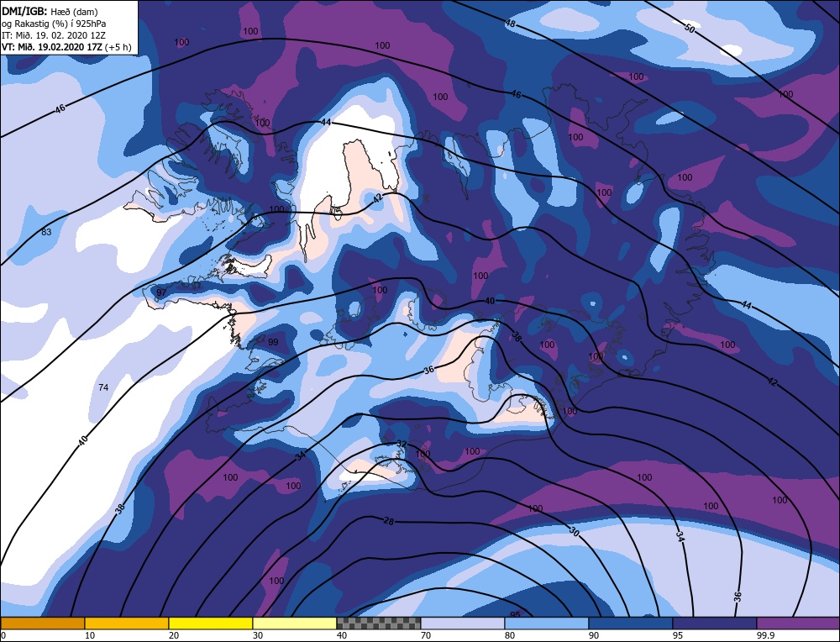
Task: Pick the light blue 80–90 legend swatch
Action: [x=547, y=623]
